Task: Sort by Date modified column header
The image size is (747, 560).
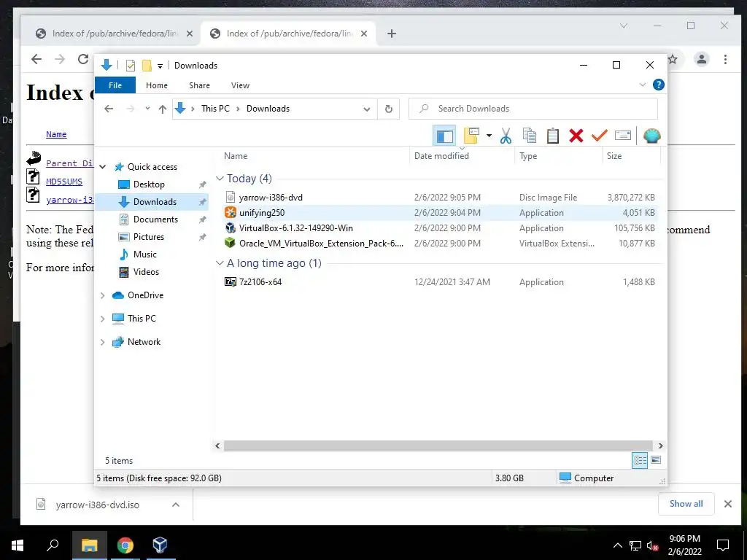Action: tap(462, 156)
